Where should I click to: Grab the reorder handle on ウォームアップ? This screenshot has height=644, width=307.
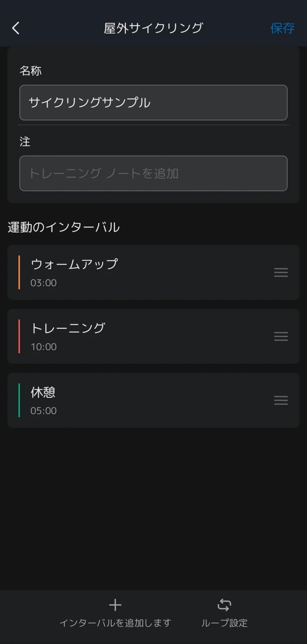(281, 273)
